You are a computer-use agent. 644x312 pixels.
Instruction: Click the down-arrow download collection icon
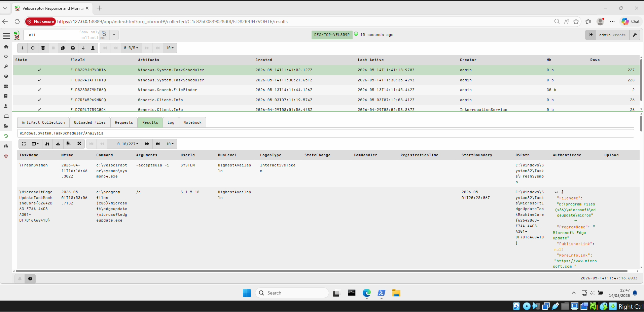point(83,48)
